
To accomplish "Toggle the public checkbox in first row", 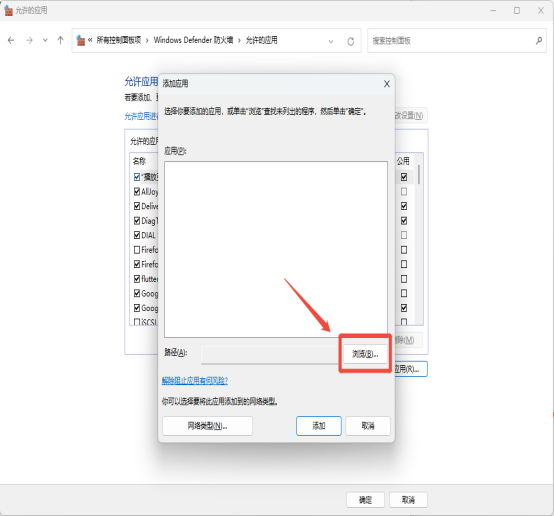I will coord(404,177).
